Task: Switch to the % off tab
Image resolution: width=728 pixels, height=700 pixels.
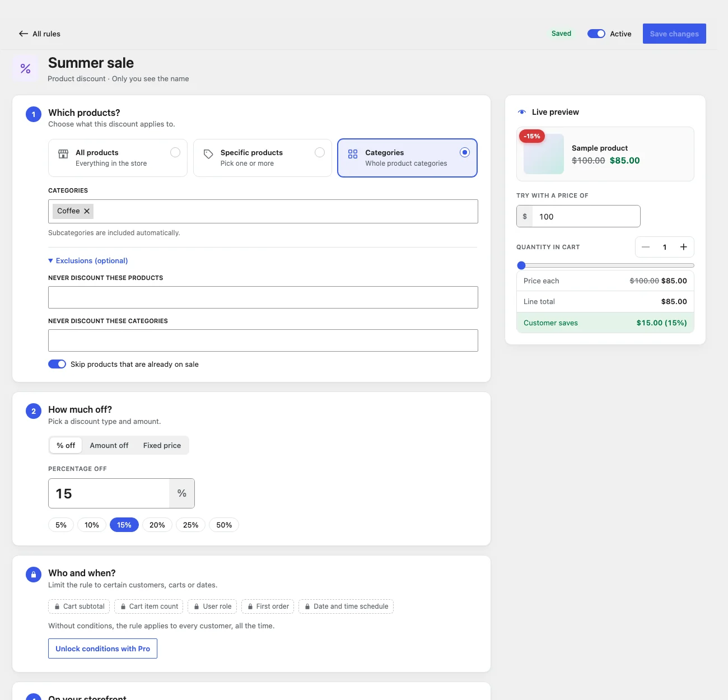Action: [66, 445]
